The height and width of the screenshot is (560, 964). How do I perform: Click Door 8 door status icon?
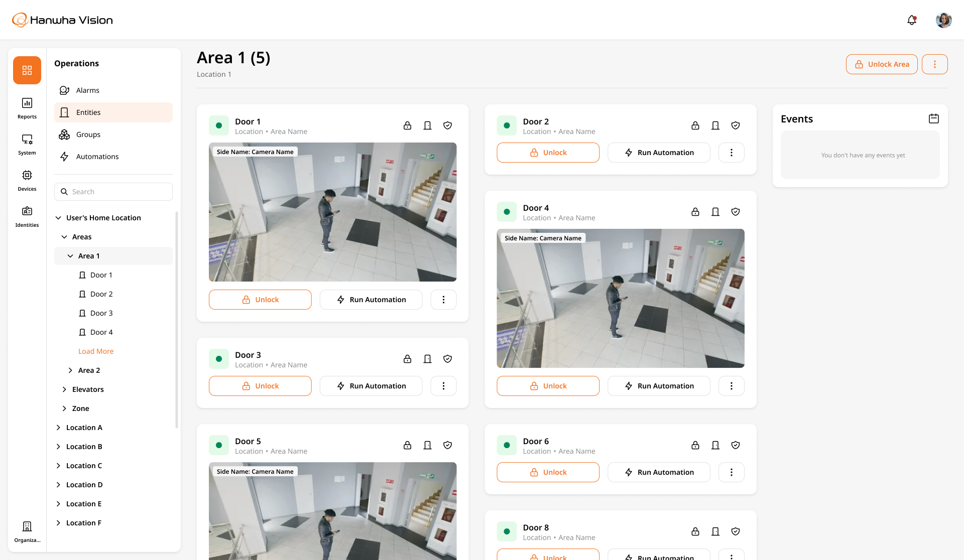tap(715, 531)
